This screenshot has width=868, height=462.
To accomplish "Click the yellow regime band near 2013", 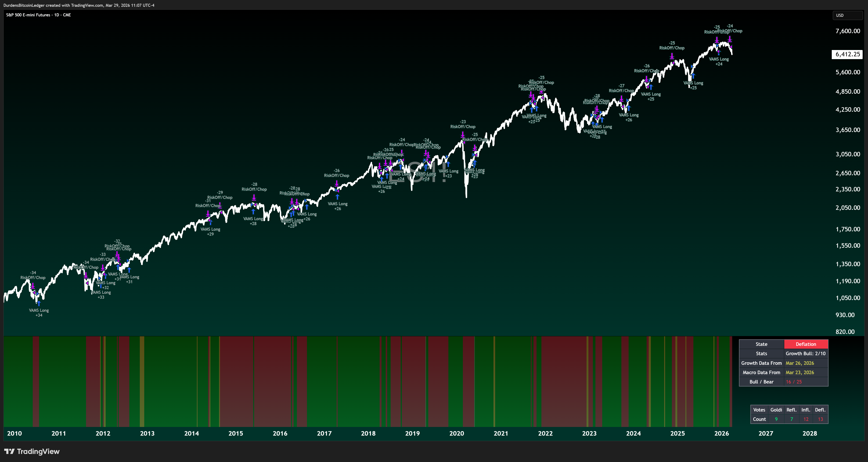I will tap(142, 380).
